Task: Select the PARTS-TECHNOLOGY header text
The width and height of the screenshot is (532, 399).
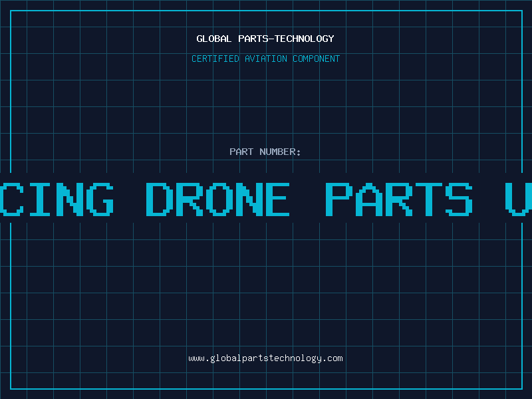Action: point(286,39)
